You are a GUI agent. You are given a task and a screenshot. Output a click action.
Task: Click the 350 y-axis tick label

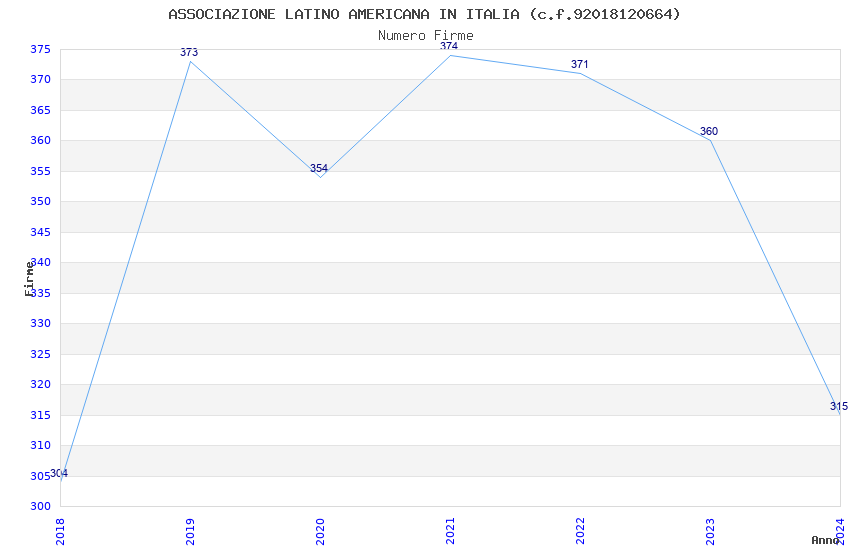click(x=40, y=202)
